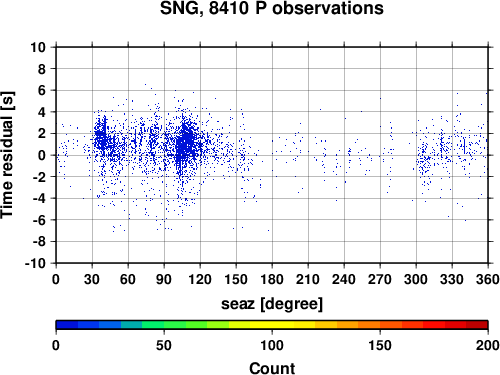Click the plot title 'SNG, 8410 P observations'
The image size is (500, 375).
[x=272, y=8]
